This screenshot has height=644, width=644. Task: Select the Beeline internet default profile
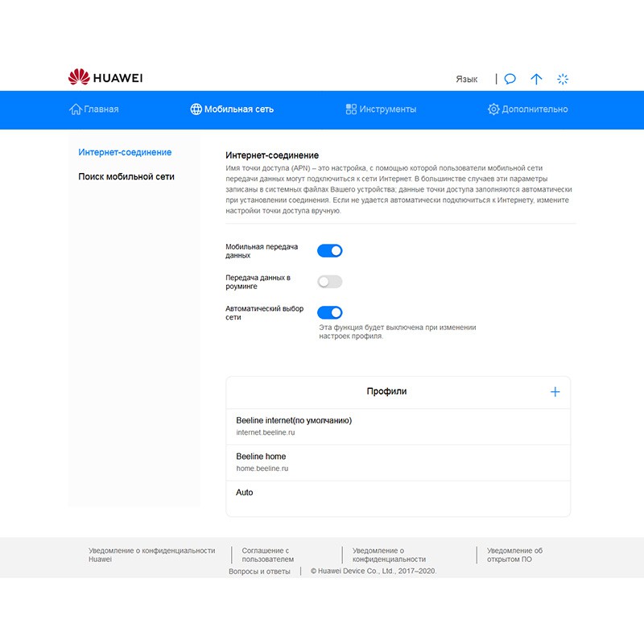(294, 426)
